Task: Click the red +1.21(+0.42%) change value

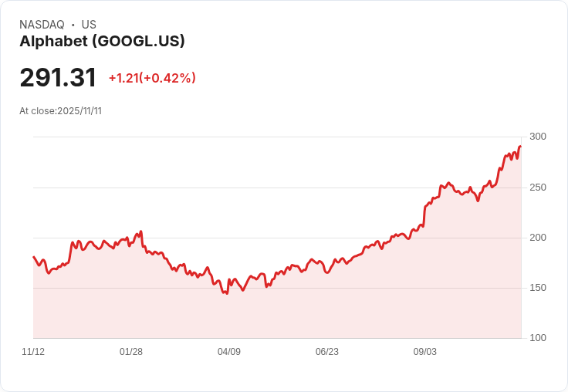Action: [152, 78]
